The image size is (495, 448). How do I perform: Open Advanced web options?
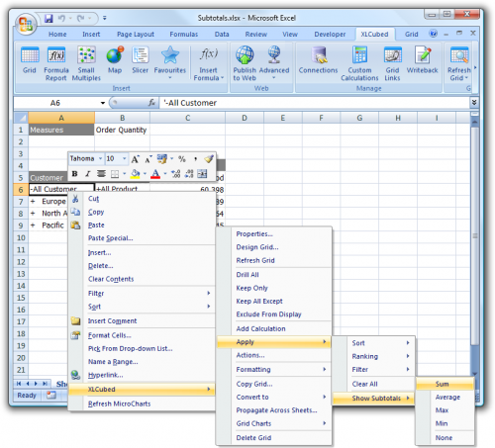pos(274,62)
